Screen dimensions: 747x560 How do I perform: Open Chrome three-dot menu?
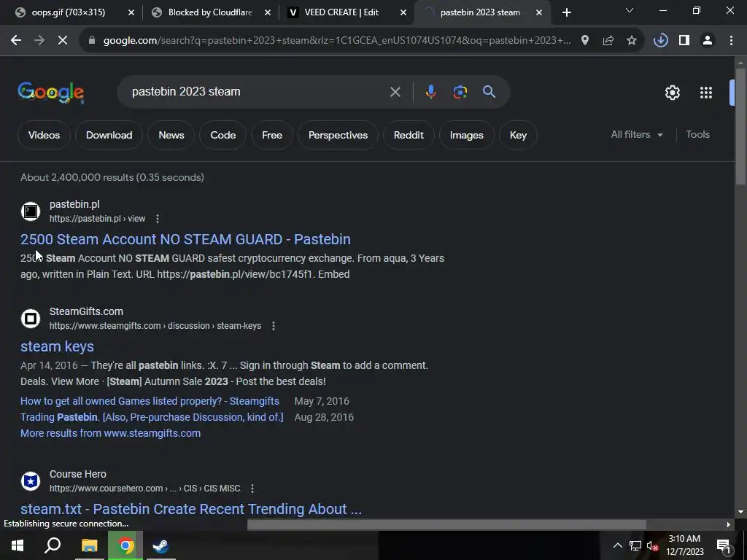(731, 41)
